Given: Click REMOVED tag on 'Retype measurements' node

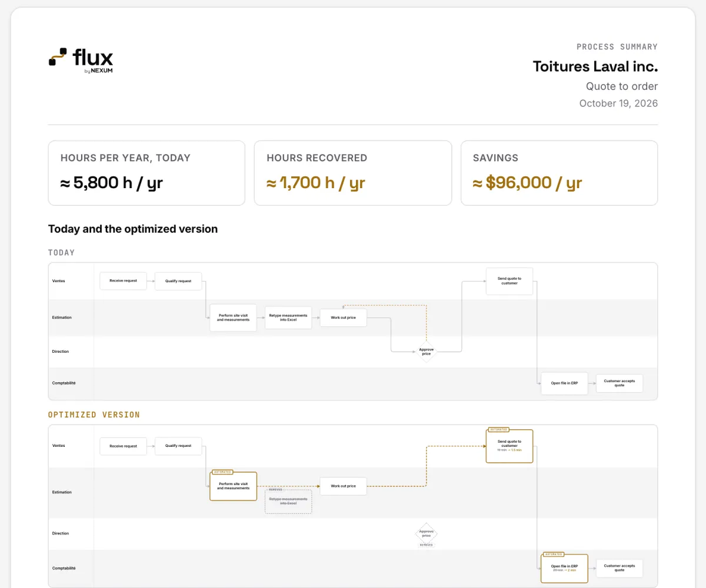Looking at the screenshot, I should [x=275, y=489].
